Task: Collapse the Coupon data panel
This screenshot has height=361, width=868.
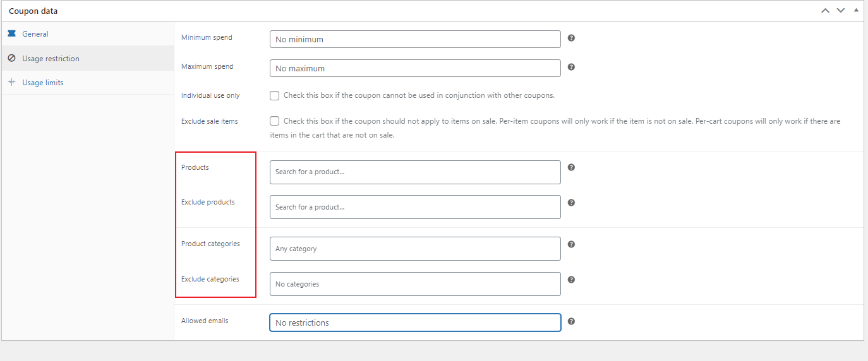Action: tap(855, 11)
